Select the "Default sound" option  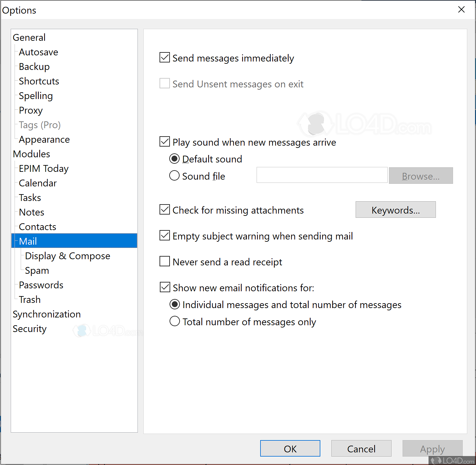pyautogui.click(x=174, y=159)
